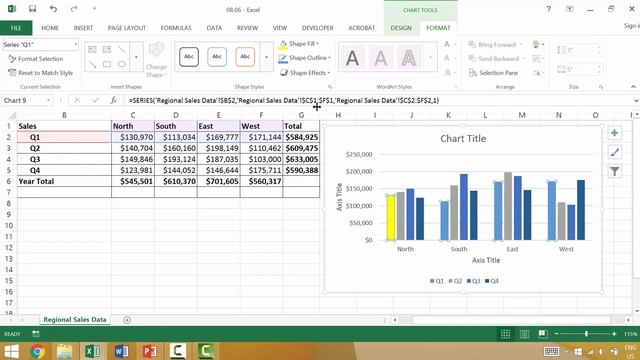
Task: Switch to Page Layout view in status bar
Action: 524,334
